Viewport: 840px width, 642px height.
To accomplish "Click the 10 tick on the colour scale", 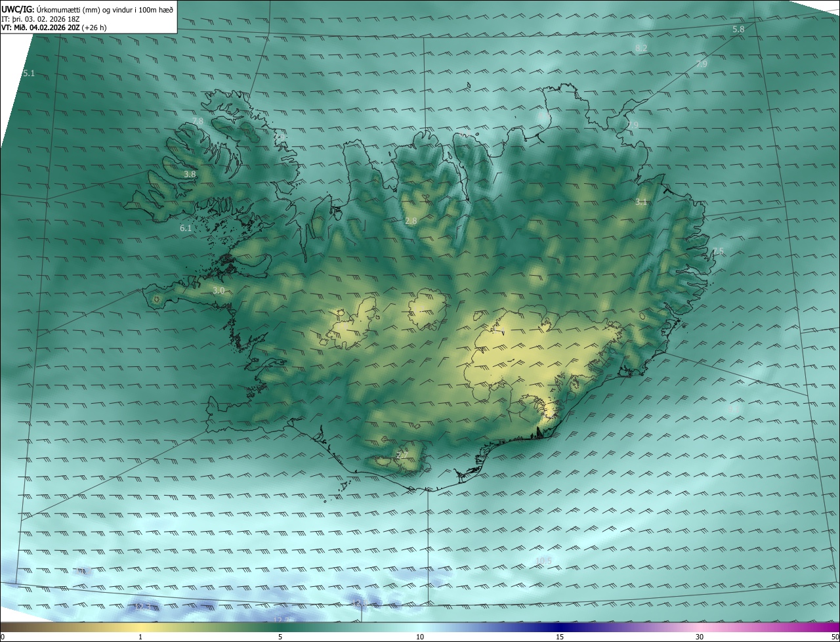I will click(420, 637).
